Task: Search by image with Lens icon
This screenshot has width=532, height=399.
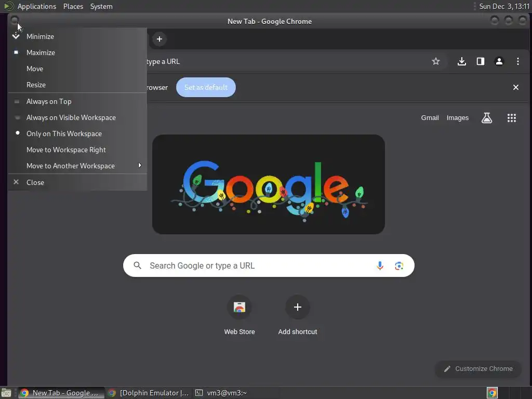Action: point(398,265)
